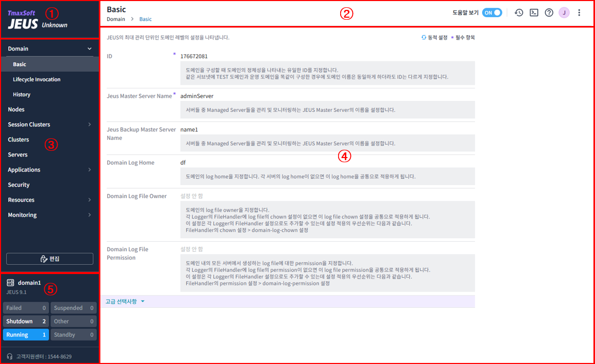Expand the Applications menu
The height and width of the screenshot is (364, 595).
[x=89, y=170]
